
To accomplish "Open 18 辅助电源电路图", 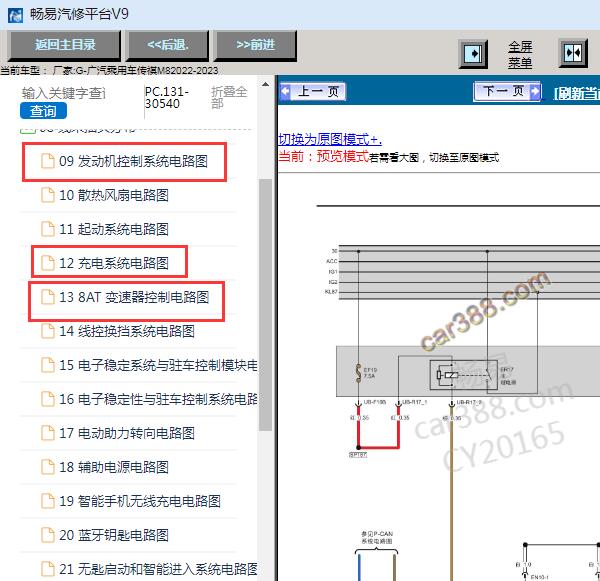I will pyautogui.click(x=114, y=467).
